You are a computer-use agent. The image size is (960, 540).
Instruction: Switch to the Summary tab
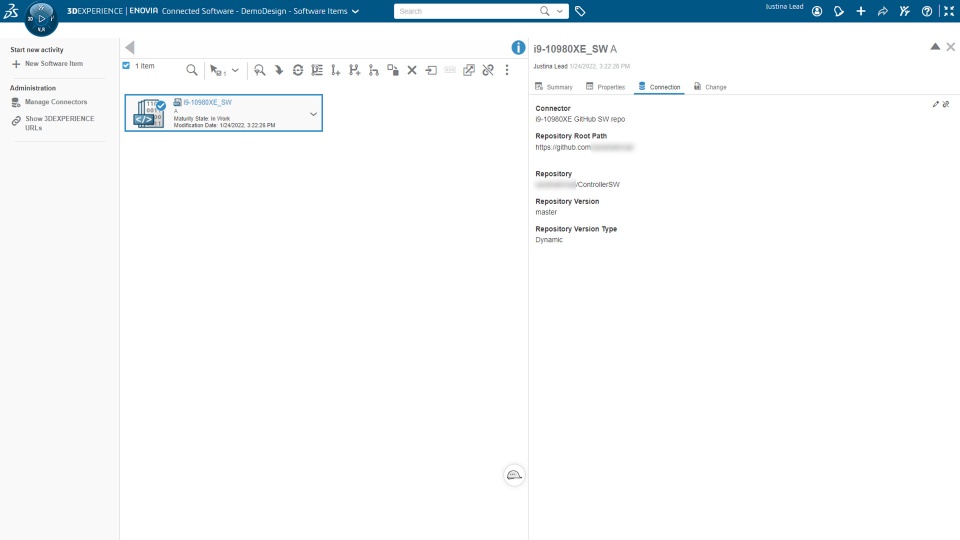(554, 87)
